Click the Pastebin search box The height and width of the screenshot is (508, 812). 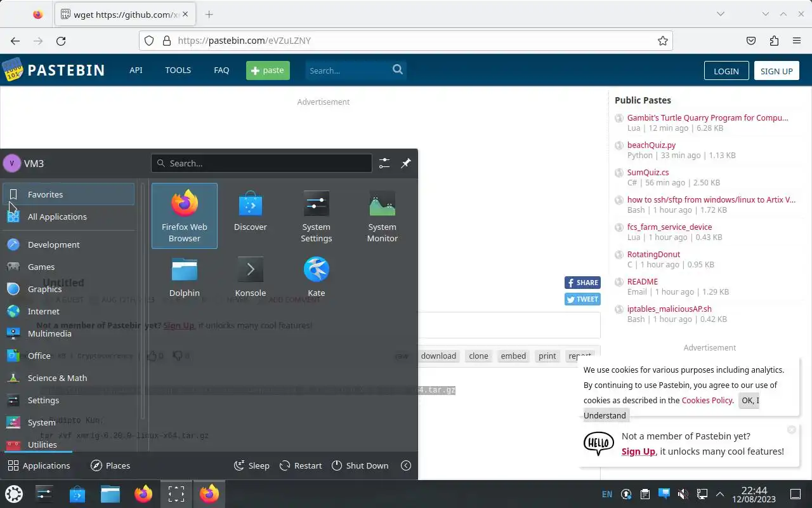[348, 70]
